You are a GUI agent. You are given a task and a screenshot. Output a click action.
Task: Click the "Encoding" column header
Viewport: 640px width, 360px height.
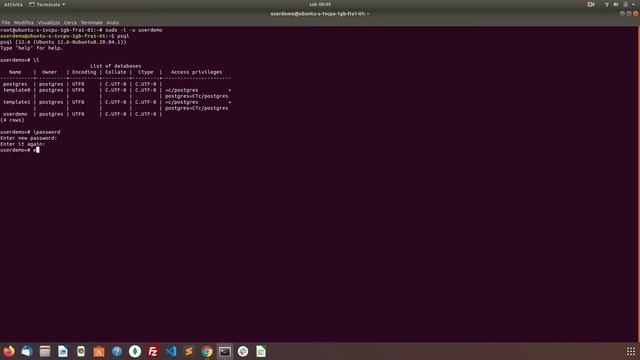tap(84, 72)
